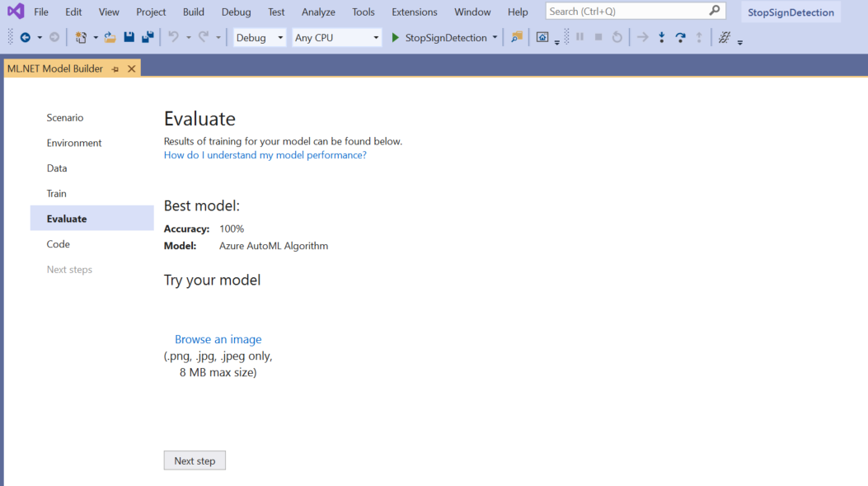
Task: Click Browse an image to test model
Action: tap(218, 339)
